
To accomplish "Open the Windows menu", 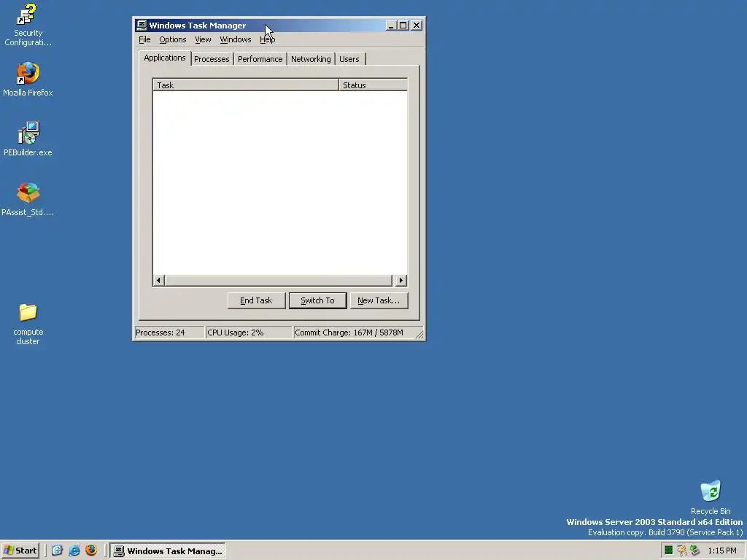I will [236, 39].
